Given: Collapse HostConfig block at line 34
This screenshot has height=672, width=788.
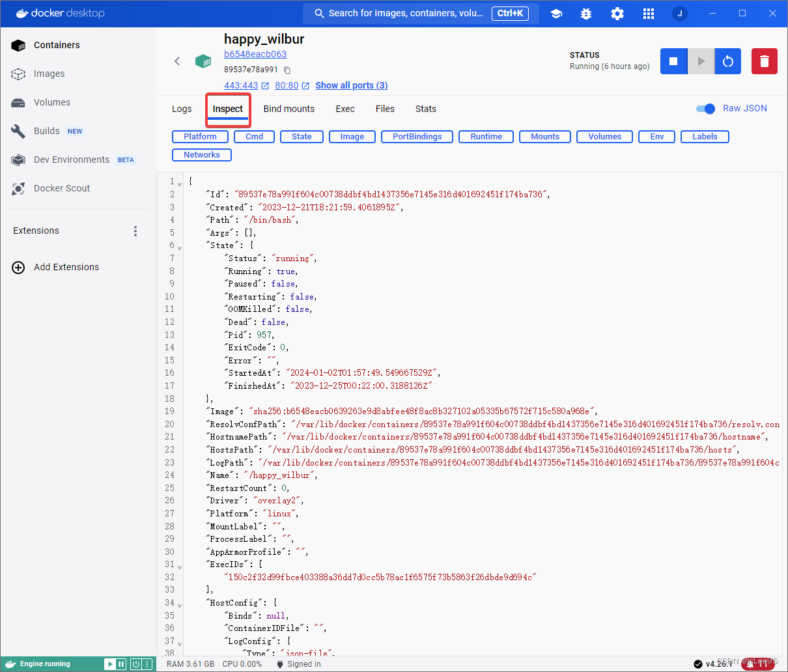Looking at the screenshot, I should point(180,605).
